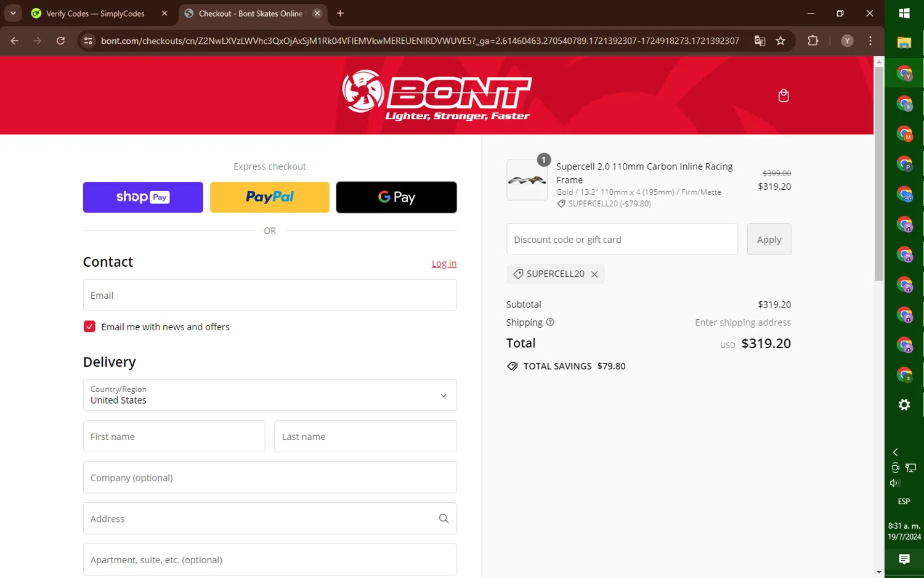Focus the First name field
Viewport: 924px width, 578px height.
coord(174,436)
